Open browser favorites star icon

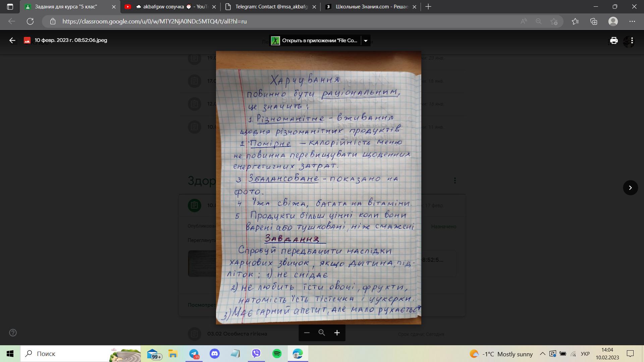tap(575, 21)
